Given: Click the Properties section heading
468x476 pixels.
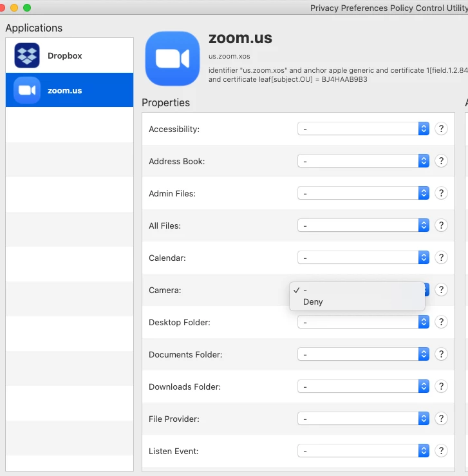Looking at the screenshot, I should (x=165, y=102).
